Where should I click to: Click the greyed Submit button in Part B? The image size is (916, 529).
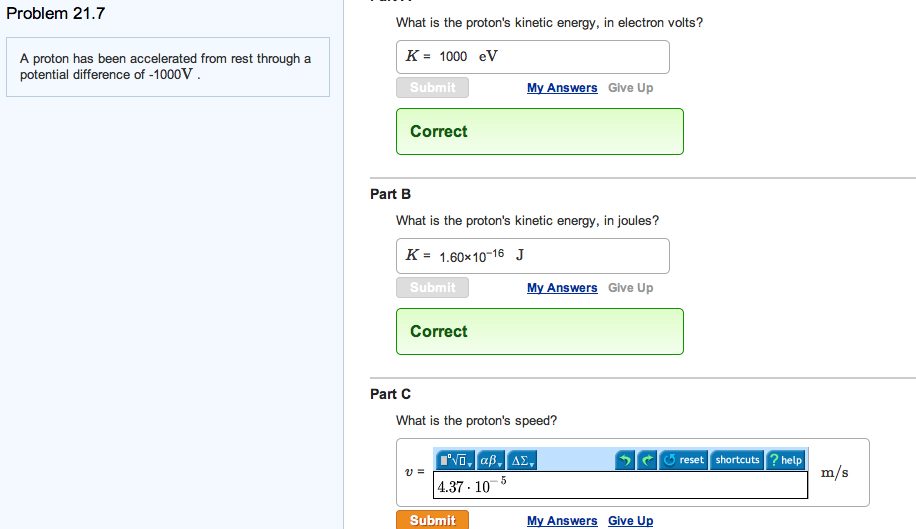[432, 288]
